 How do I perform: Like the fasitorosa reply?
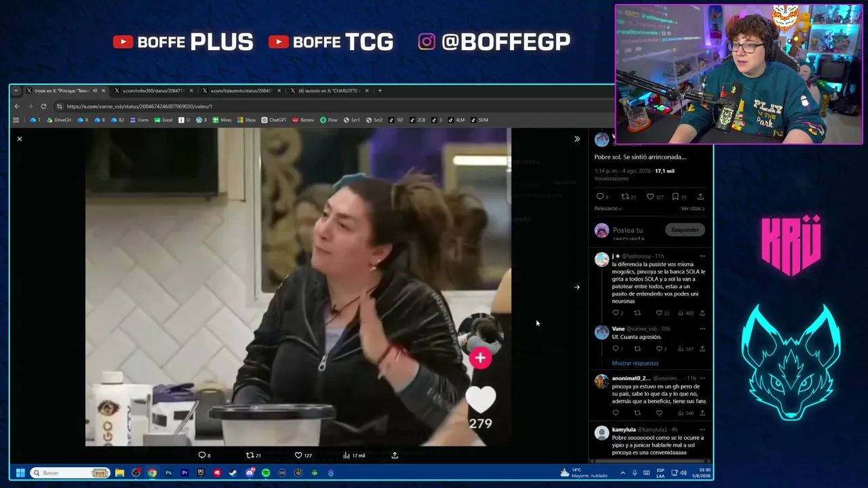coord(659,313)
